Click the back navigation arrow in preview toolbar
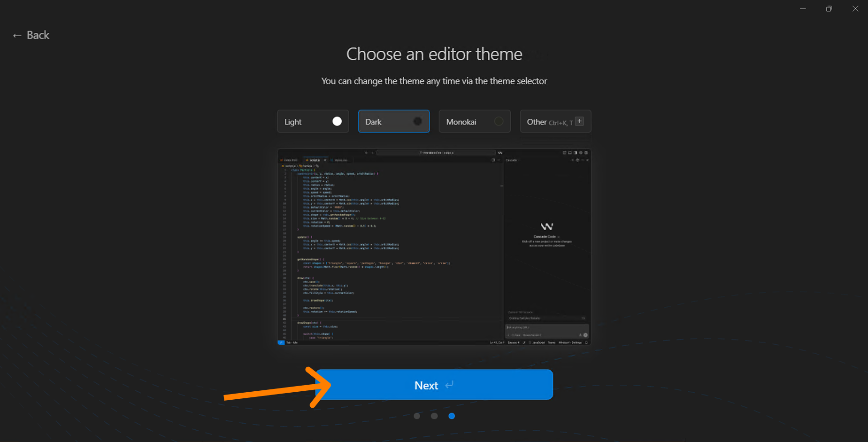The width and height of the screenshot is (868, 442). click(x=367, y=153)
